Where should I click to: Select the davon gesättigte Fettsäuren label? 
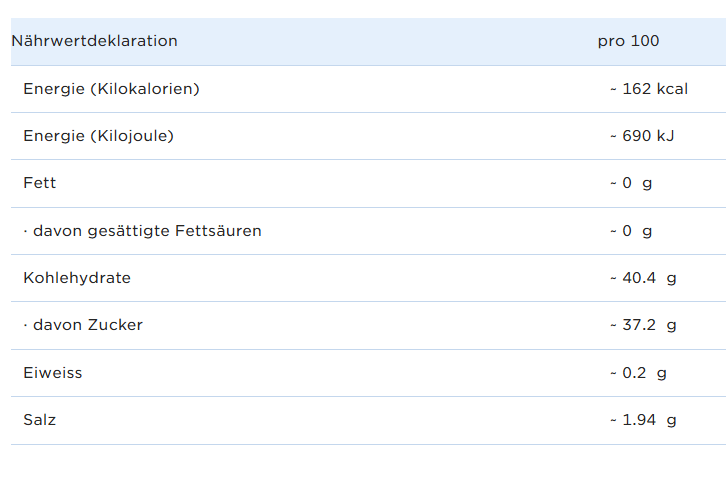(x=142, y=231)
